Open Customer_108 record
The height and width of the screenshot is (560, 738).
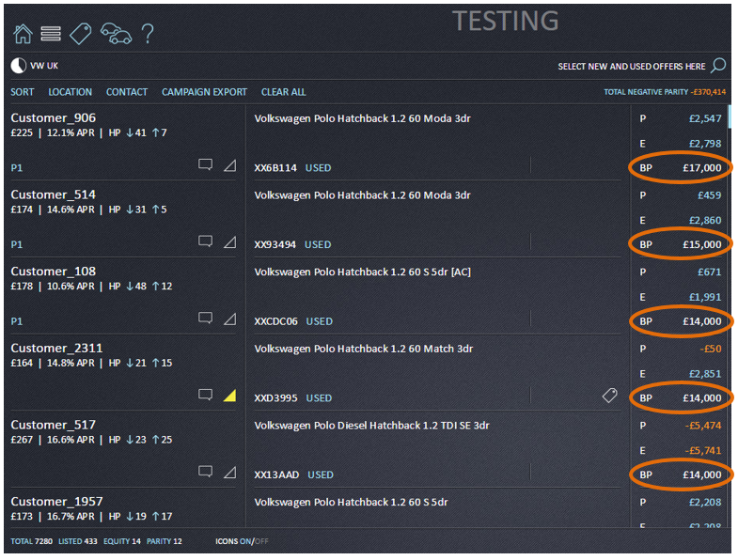pos(54,271)
